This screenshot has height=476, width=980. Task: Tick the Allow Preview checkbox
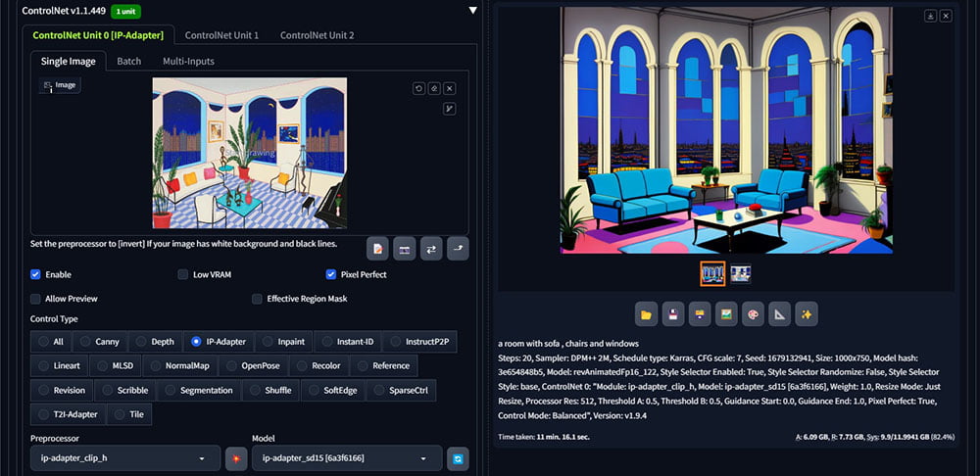click(x=36, y=299)
